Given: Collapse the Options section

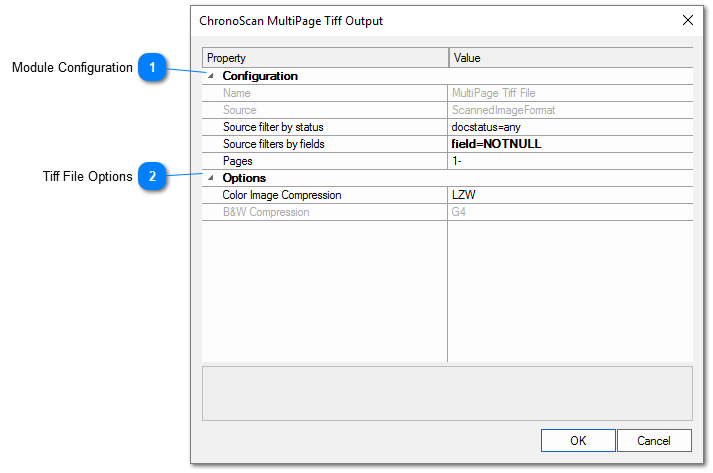Looking at the screenshot, I should click(211, 178).
